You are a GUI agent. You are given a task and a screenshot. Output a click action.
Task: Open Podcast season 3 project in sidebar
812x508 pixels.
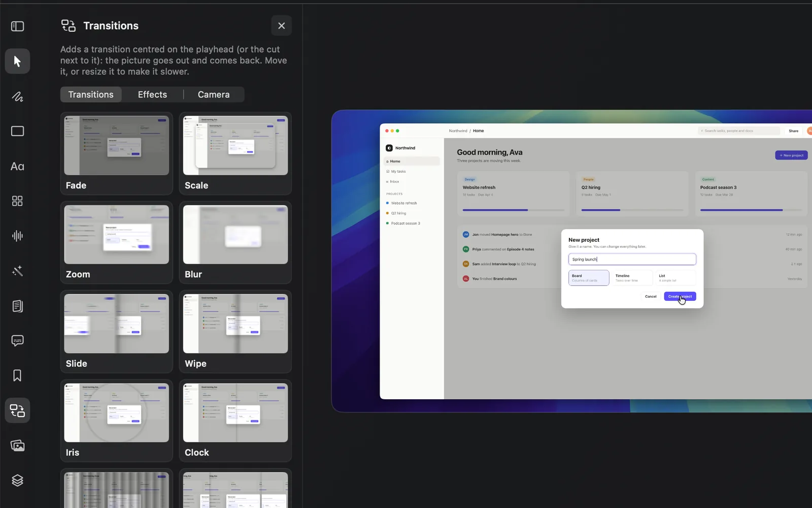(x=412, y=223)
